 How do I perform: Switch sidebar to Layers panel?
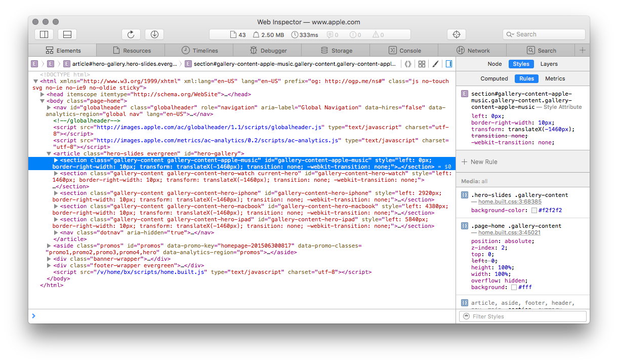pos(549,64)
